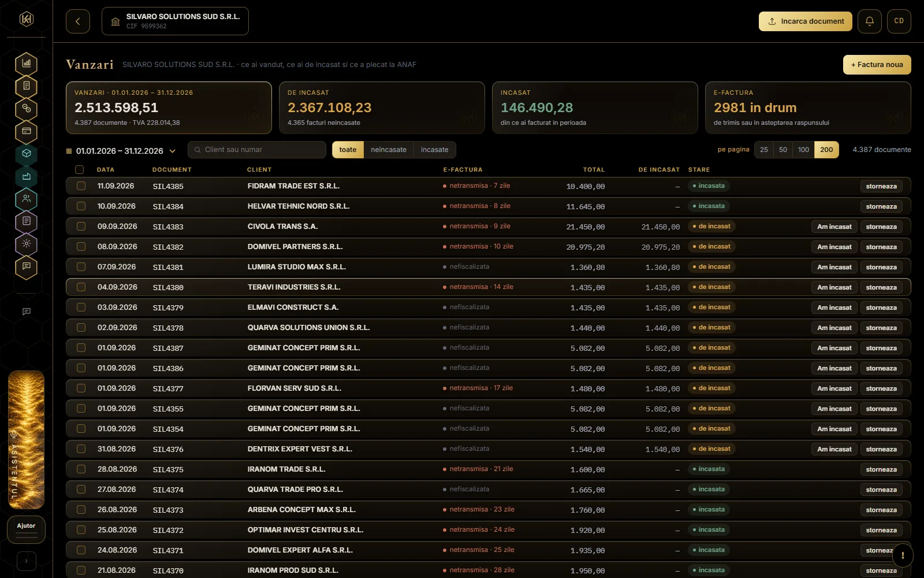Click the KH logo at the sidebar top
The height and width of the screenshot is (578, 924).
tap(27, 19)
